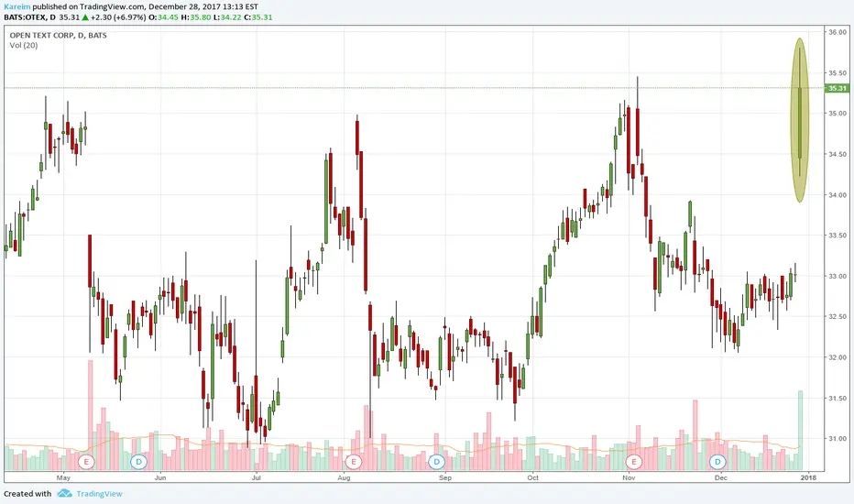
Task: Open the Kareim author profile link
Action: pos(16,7)
